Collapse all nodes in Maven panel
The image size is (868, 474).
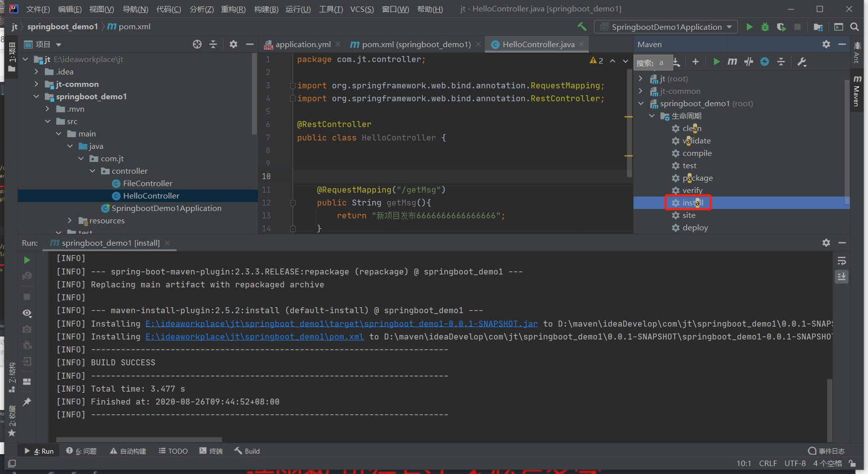coord(781,62)
